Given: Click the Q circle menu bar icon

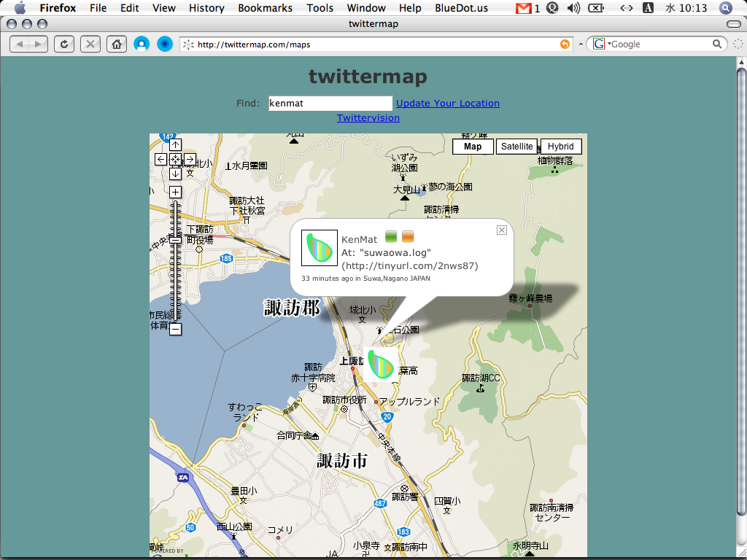Looking at the screenshot, I should click(x=552, y=7).
